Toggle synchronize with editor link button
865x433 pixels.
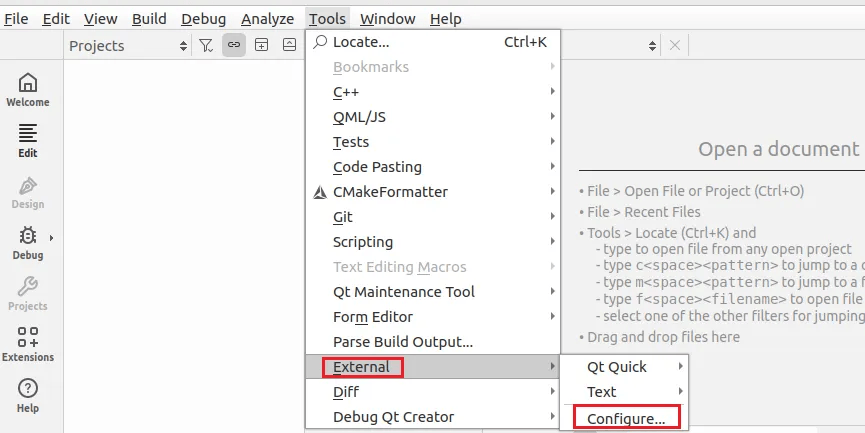[x=233, y=45]
